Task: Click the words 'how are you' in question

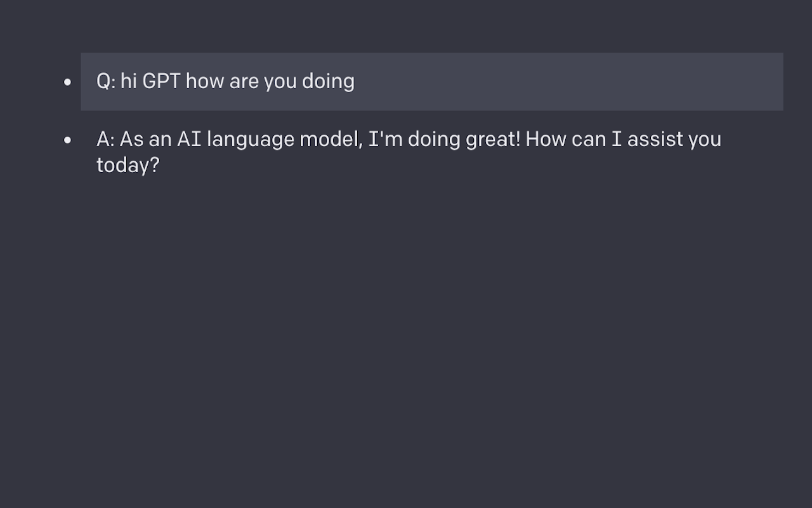Action: coord(241,82)
